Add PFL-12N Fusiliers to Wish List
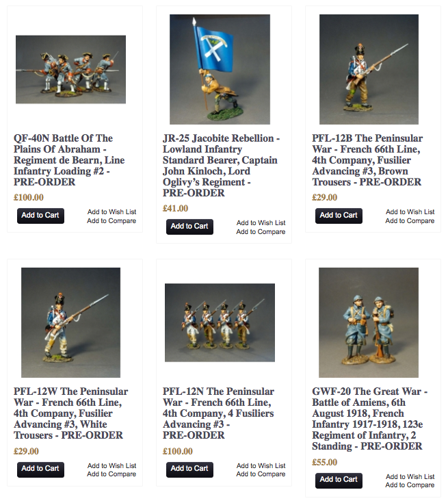Image resolution: width=448 pixels, height=503 pixels. (x=261, y=465)
